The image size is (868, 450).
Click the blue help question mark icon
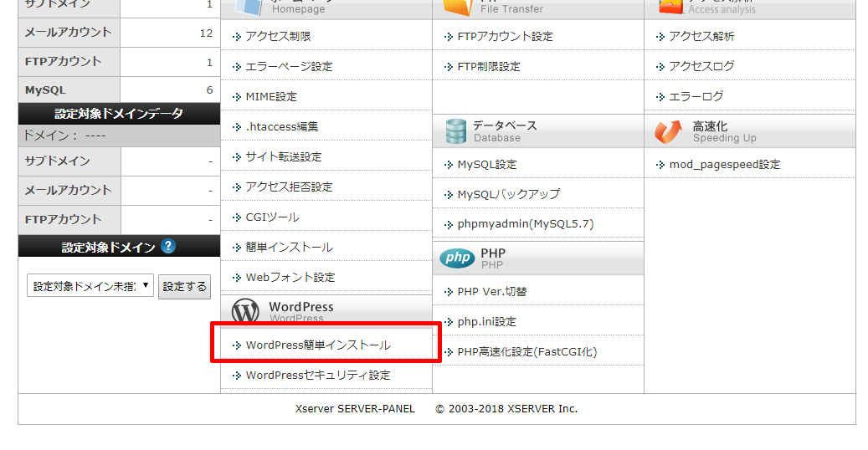tap(168, 246)
